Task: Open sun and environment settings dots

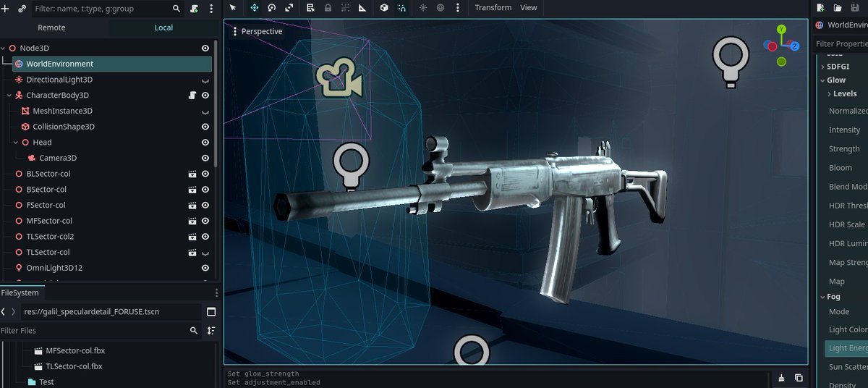Action: 457,8
